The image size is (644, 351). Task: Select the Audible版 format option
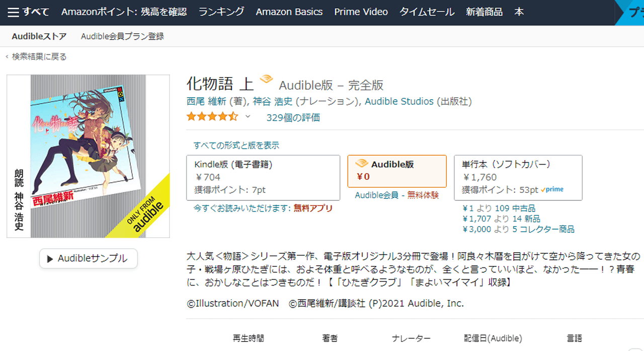click(396, 171)
